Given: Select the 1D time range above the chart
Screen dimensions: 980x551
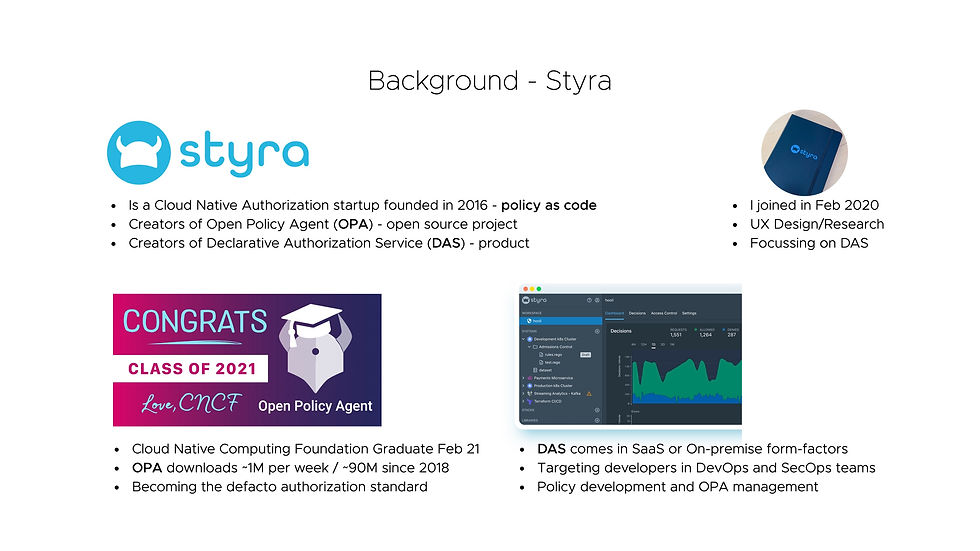Looking at the screenshot, I should click(653, 344).
